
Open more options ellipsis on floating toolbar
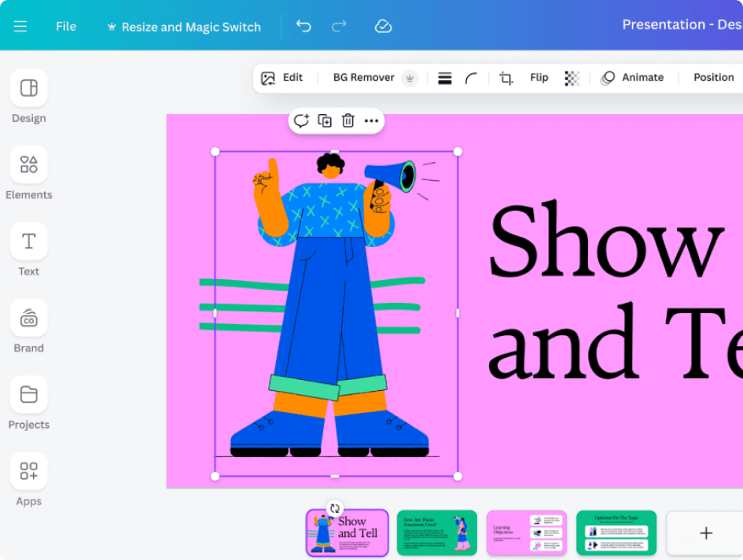pyautogui.click(x=371, y=120)
